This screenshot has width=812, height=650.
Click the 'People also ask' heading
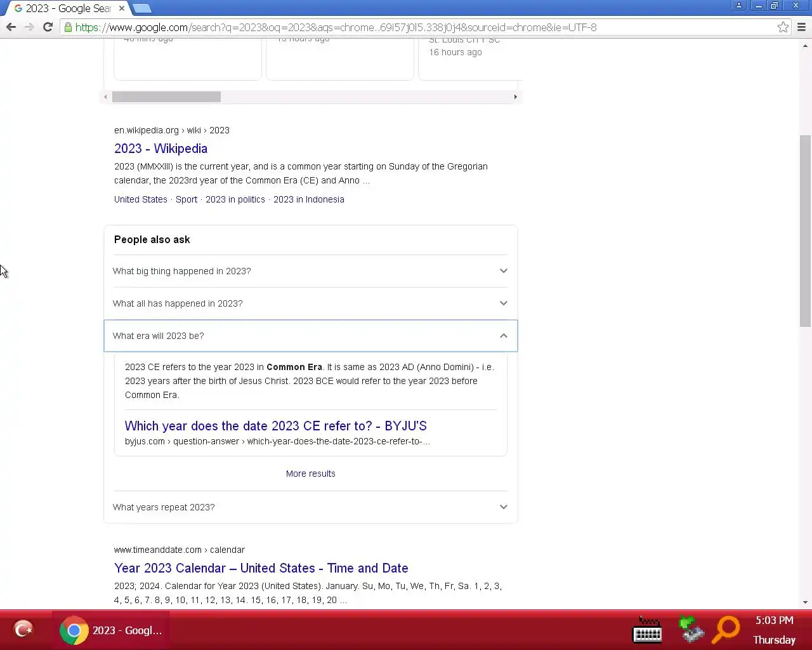click(152, 239)
